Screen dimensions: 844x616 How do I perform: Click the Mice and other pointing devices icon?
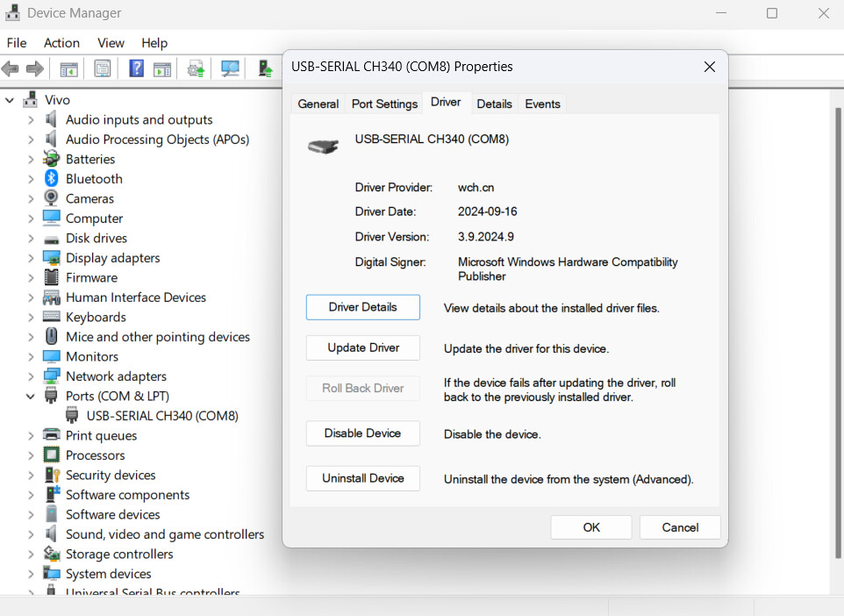click(x=51, y=336)
